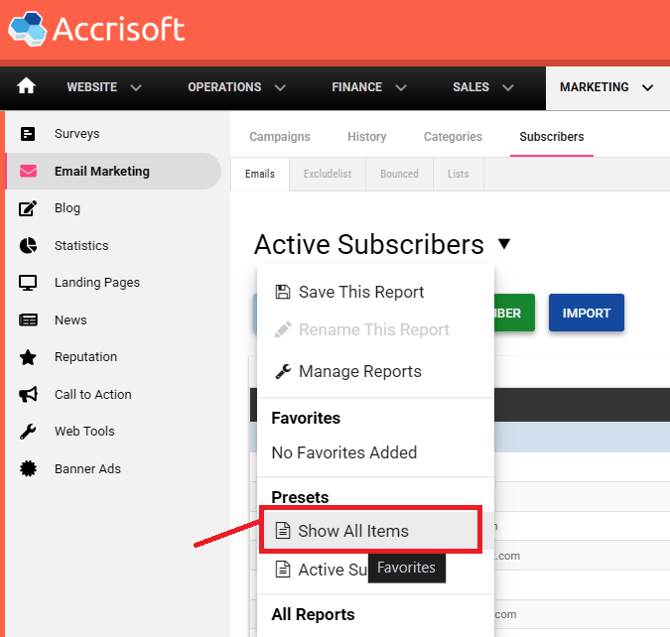The height and width of the screenshot is (637, 670).
Task: Switch to the Campaigns tab
Action: [x=279, y=137]
